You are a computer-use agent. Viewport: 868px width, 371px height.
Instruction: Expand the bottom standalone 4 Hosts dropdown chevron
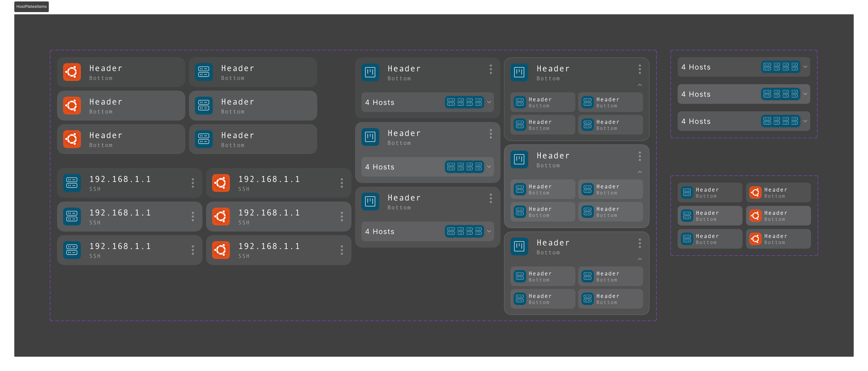click(x=805, y=121)
